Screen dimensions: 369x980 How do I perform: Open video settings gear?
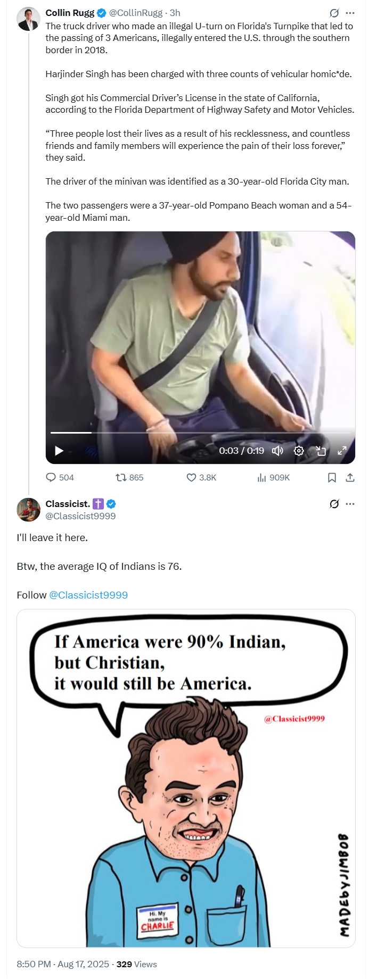tap(299, 451)
